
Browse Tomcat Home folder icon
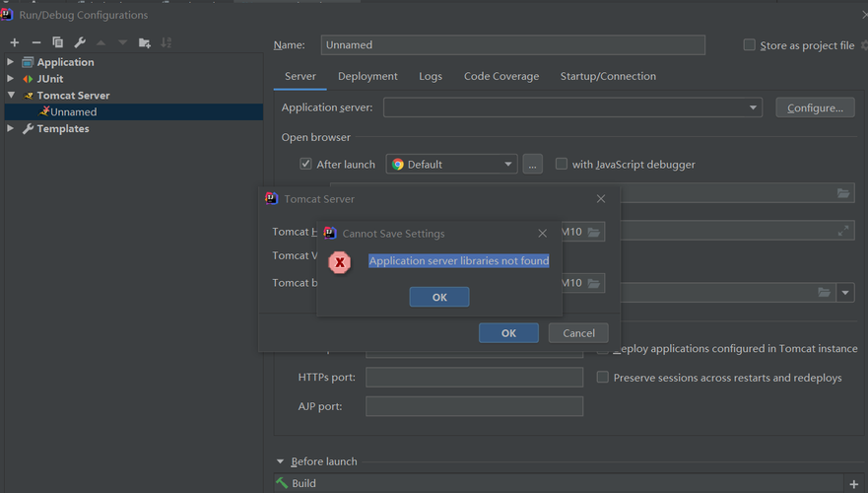point(593,232)
